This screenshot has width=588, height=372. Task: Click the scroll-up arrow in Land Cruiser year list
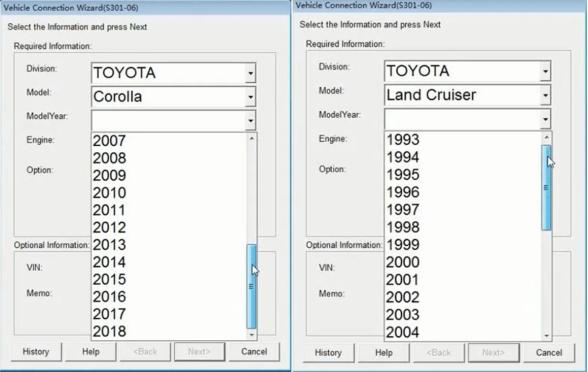[546, 137]
